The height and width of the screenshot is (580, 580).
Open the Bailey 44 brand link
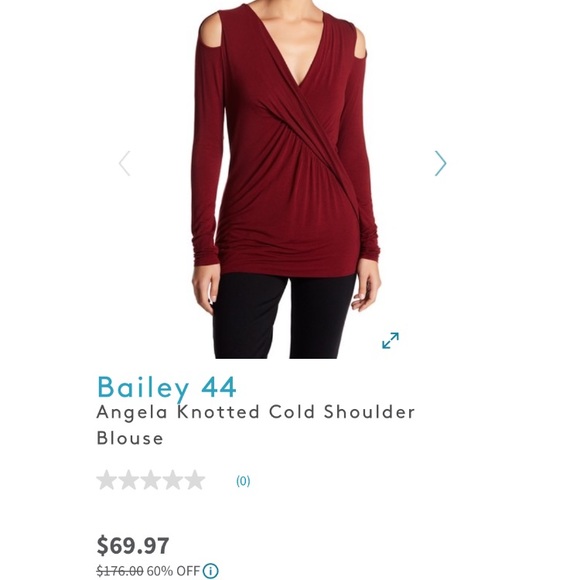[x=166, y=388]
